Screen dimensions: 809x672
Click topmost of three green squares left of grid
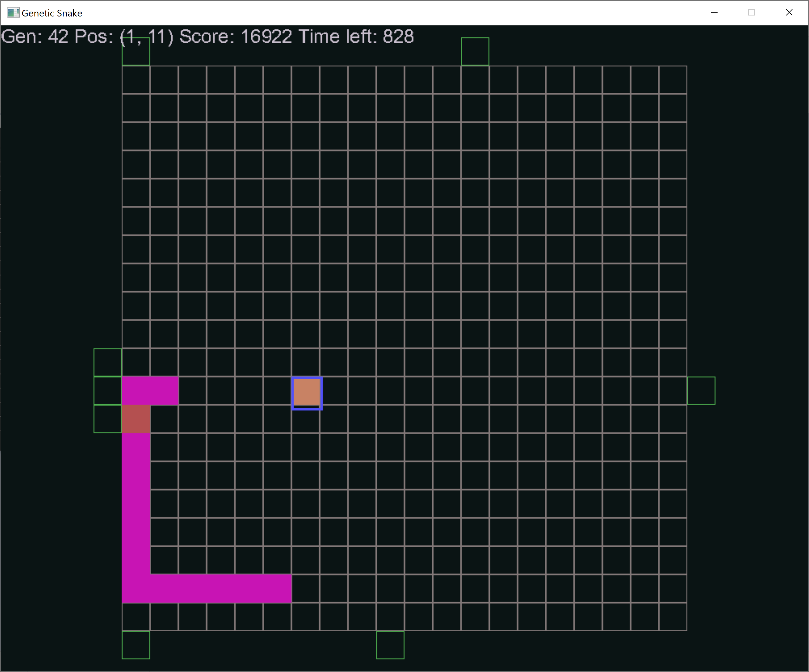pos(108,362)
